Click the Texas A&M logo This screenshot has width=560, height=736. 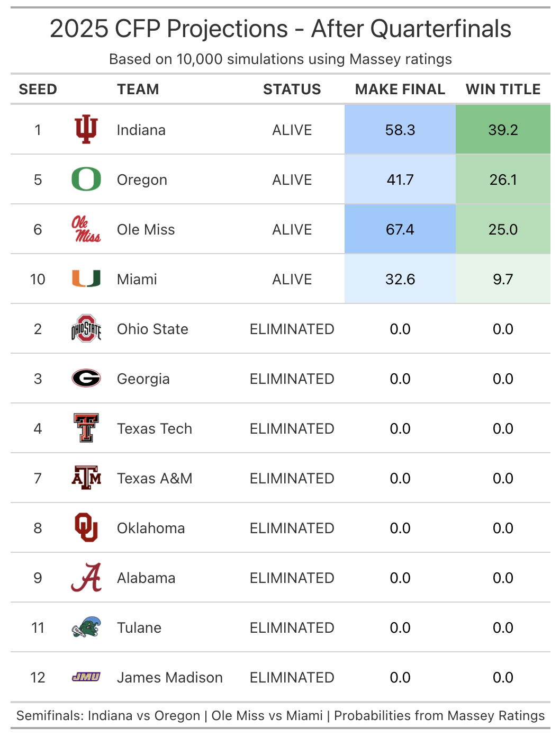click(86, 478)
